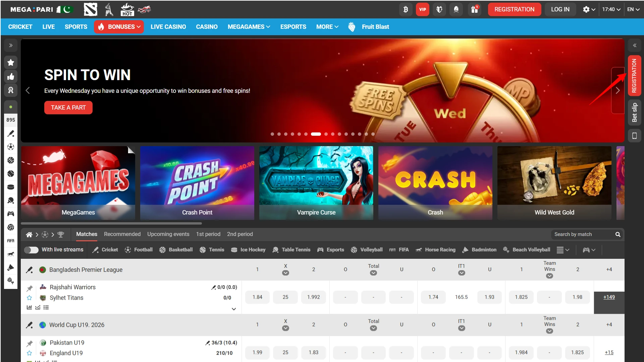The width and height of the screenshot is (644, 362).
Task: Click the Ice Hockey filter in the sports bar
Action: point(248,250)
